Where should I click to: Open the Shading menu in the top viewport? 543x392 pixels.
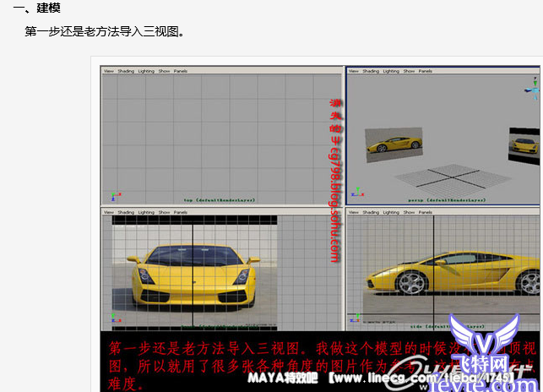tap(125, 71)
